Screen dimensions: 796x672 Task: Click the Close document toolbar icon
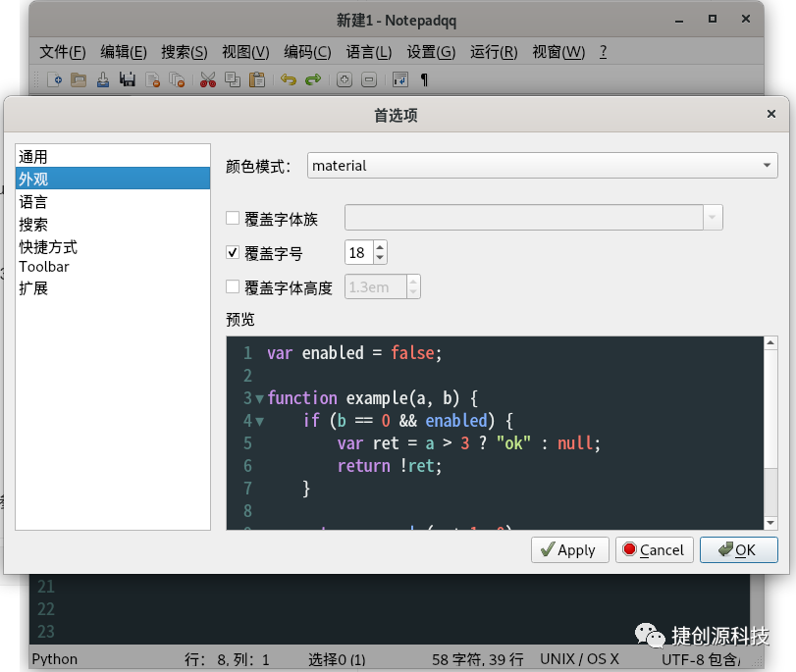tap(152, 79)
